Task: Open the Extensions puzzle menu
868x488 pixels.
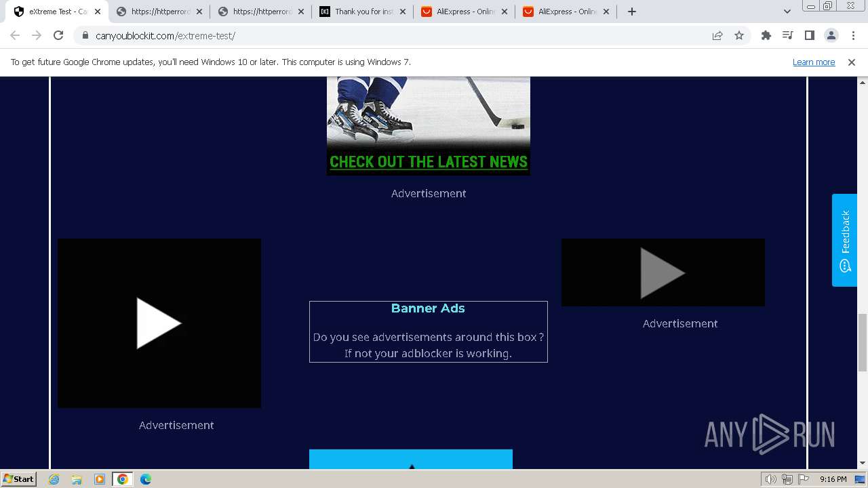Action: click(766, 35)
